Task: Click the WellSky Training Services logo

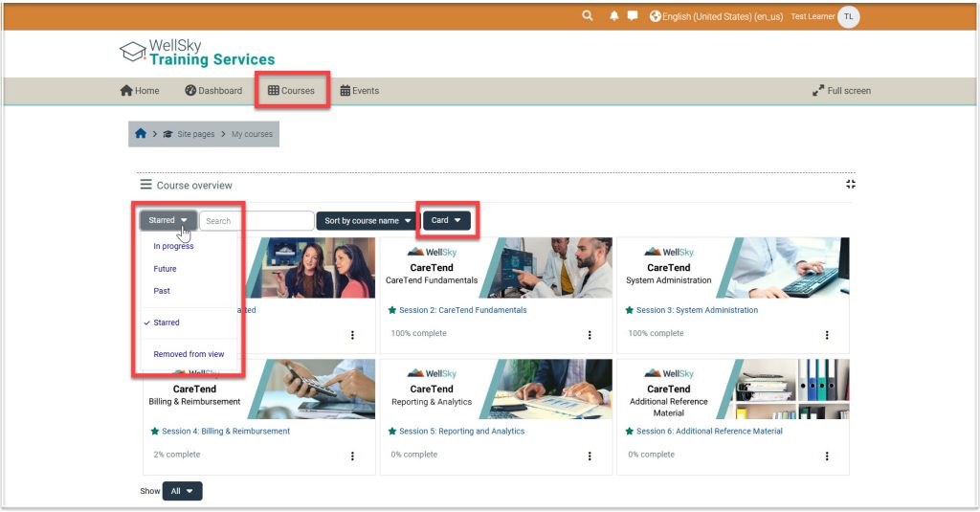Action: [197, 53]
